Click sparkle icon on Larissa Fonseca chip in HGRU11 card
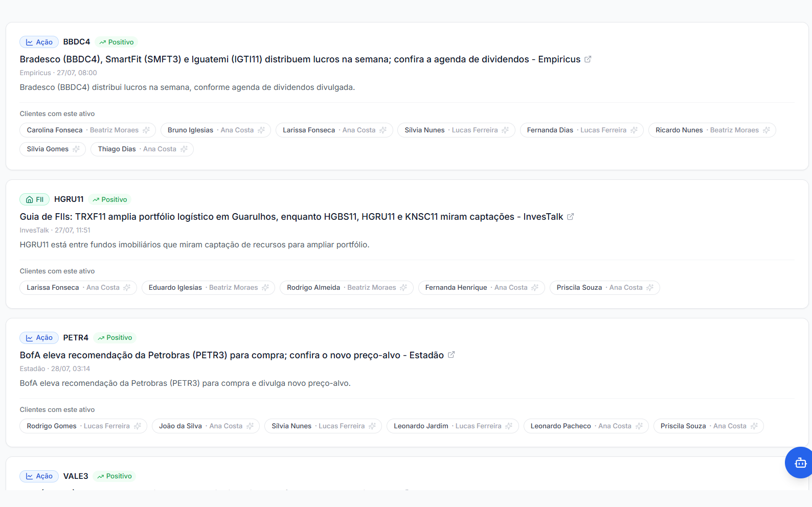 (127, 288)
